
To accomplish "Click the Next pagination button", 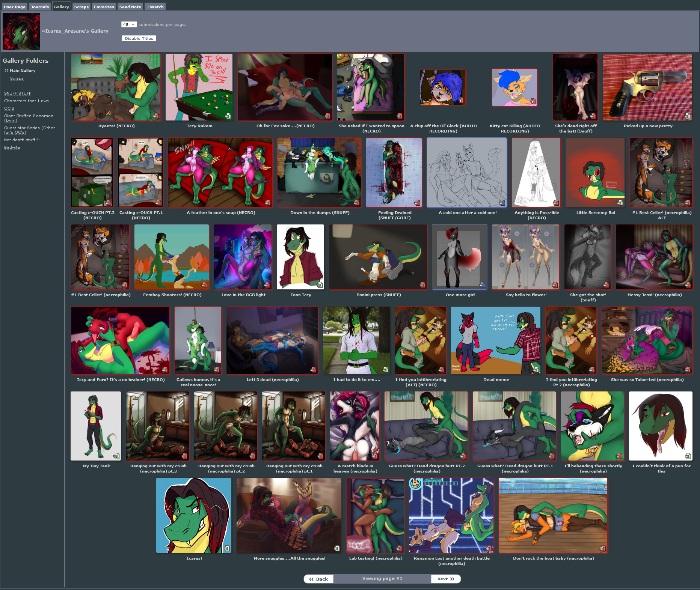I will (446, 579).
